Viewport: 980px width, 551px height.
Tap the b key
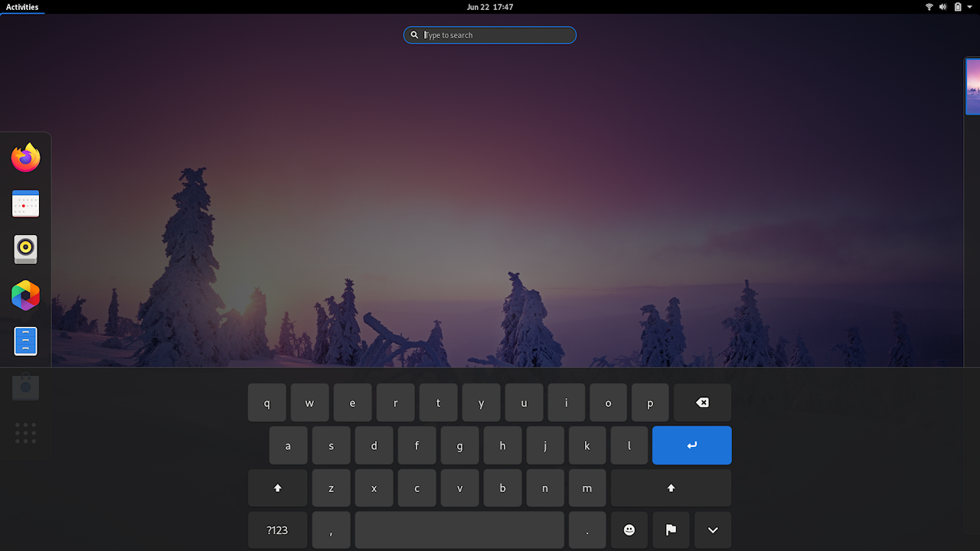point(502,488)
